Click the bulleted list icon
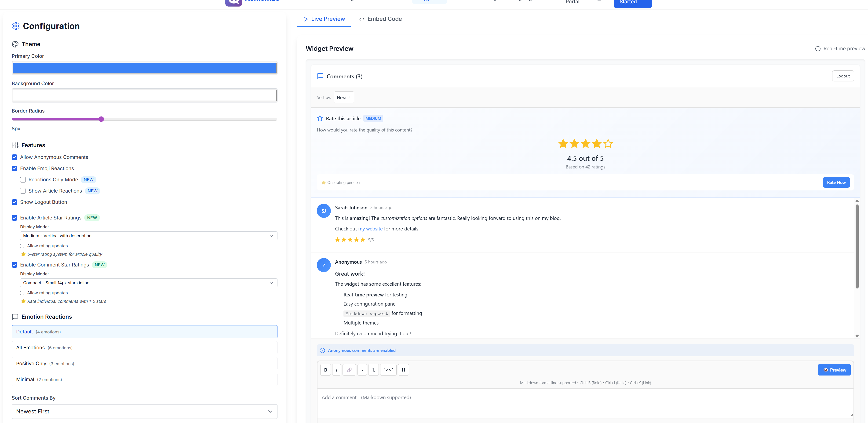The height and width of the screenshot is (423, 868). [362, 370]
